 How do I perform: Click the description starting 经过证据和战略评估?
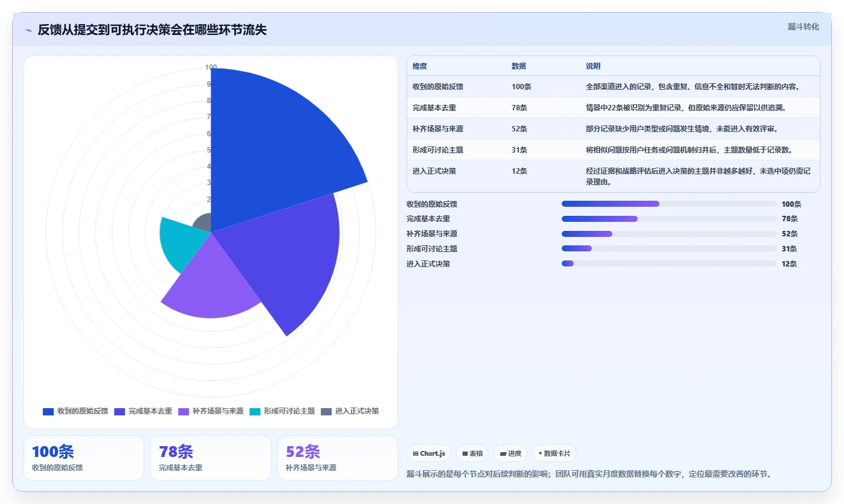[698, 177]
